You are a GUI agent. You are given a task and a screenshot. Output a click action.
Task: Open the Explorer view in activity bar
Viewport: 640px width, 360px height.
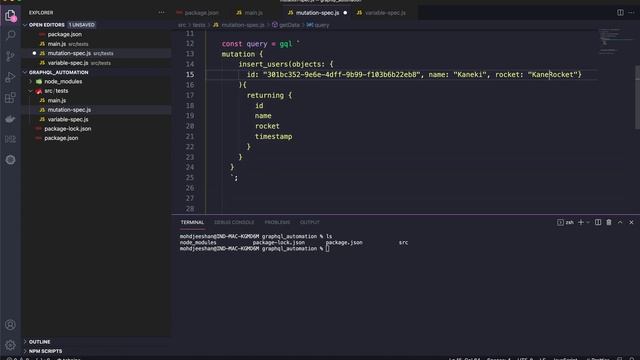click(10, 16)
